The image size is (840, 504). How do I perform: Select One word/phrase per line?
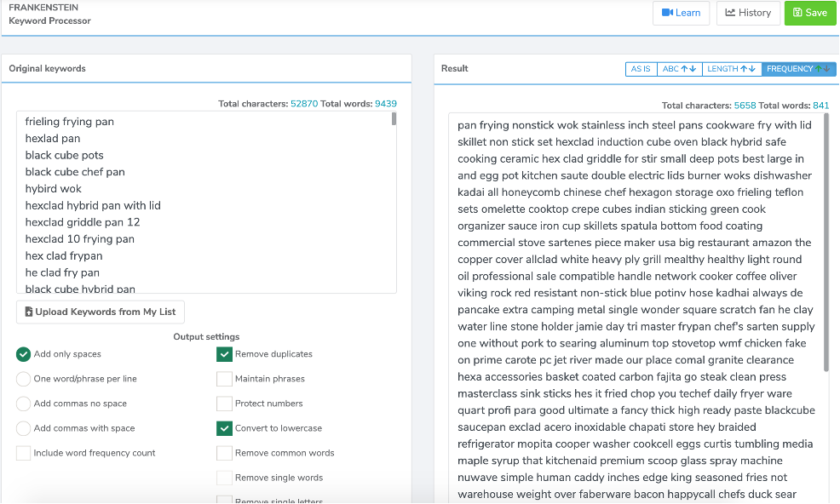(23, 379)
